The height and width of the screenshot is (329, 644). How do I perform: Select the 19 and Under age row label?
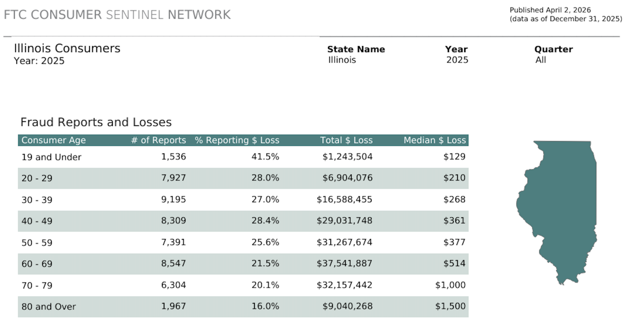[52, 157]
